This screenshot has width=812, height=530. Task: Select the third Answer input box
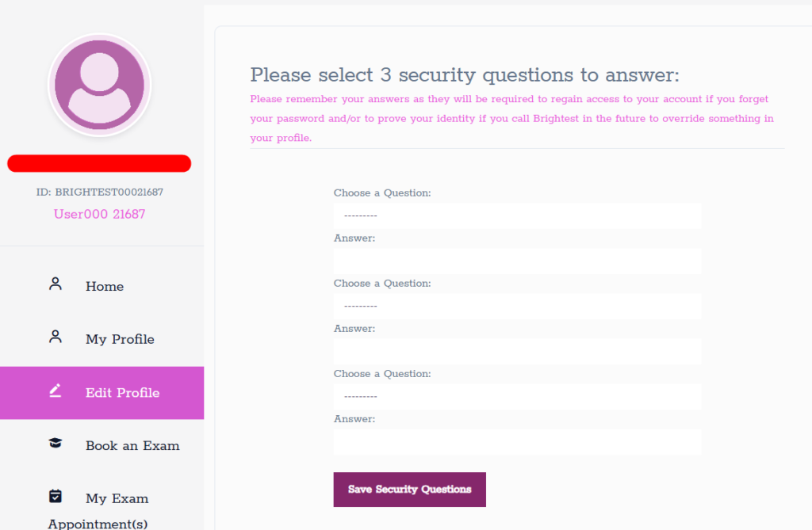pos(517,442)
